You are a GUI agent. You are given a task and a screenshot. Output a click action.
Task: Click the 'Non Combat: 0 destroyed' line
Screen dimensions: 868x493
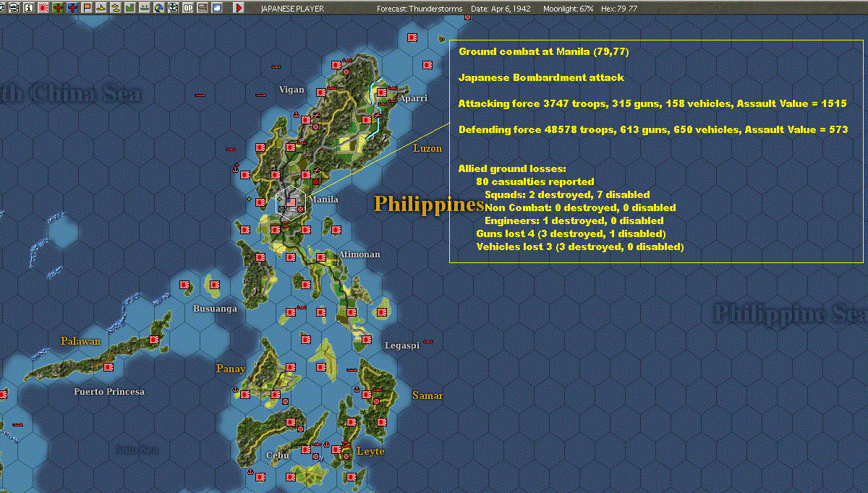pyautogui.click(x=580, y=207)
